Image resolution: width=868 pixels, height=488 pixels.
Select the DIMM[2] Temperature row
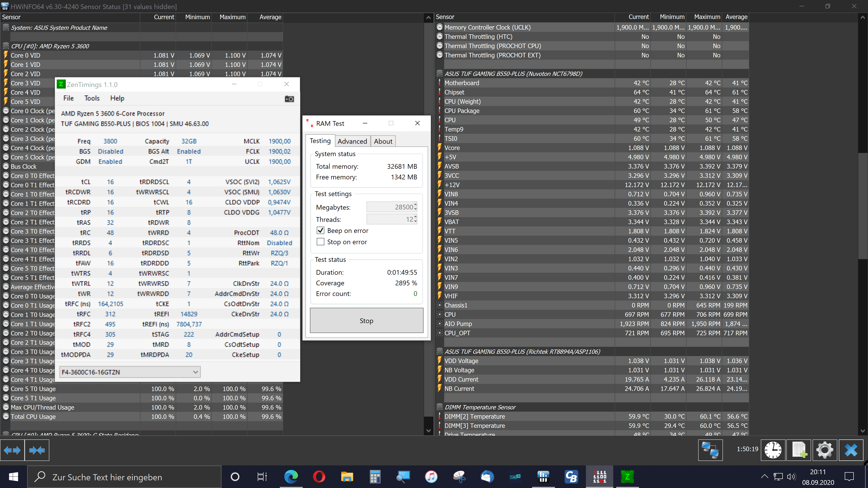[592, 416]
